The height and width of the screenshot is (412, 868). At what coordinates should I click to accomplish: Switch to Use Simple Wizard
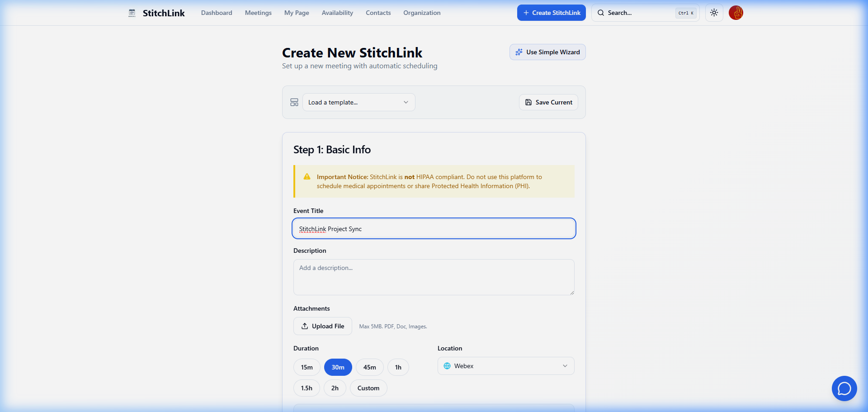click(x=547, y=52)
